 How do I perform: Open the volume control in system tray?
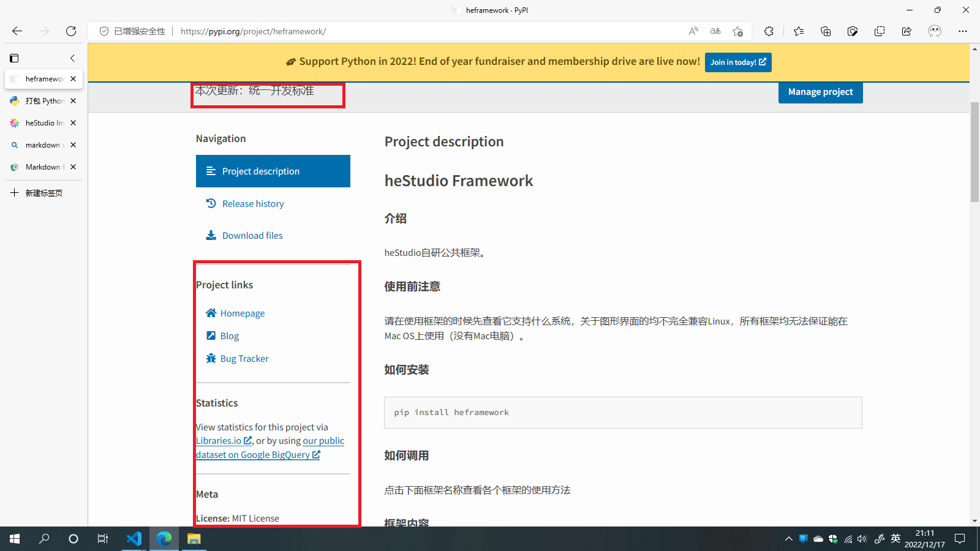[862, 539]
